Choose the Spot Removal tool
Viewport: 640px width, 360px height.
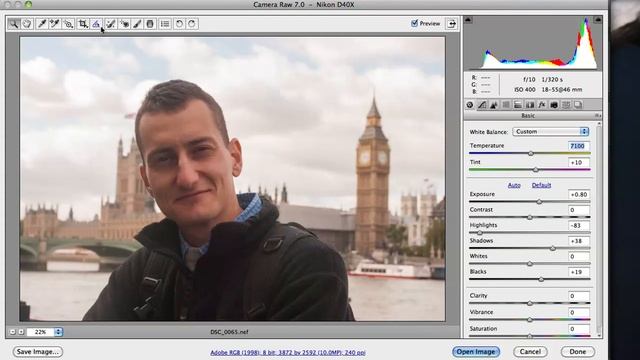point(111,24)
